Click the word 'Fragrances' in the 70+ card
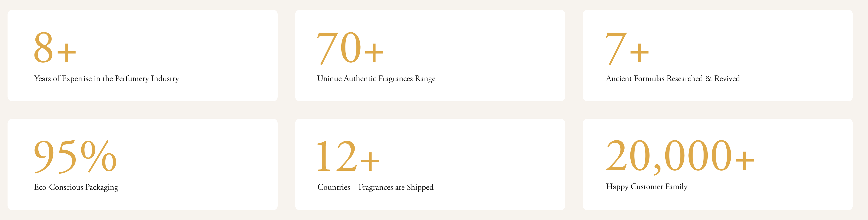 [395, 79]
